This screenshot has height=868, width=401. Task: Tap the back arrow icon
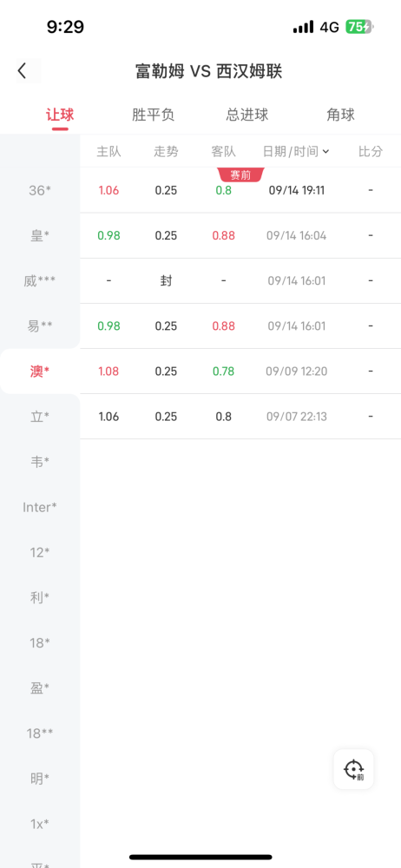(x=23, y=71)
